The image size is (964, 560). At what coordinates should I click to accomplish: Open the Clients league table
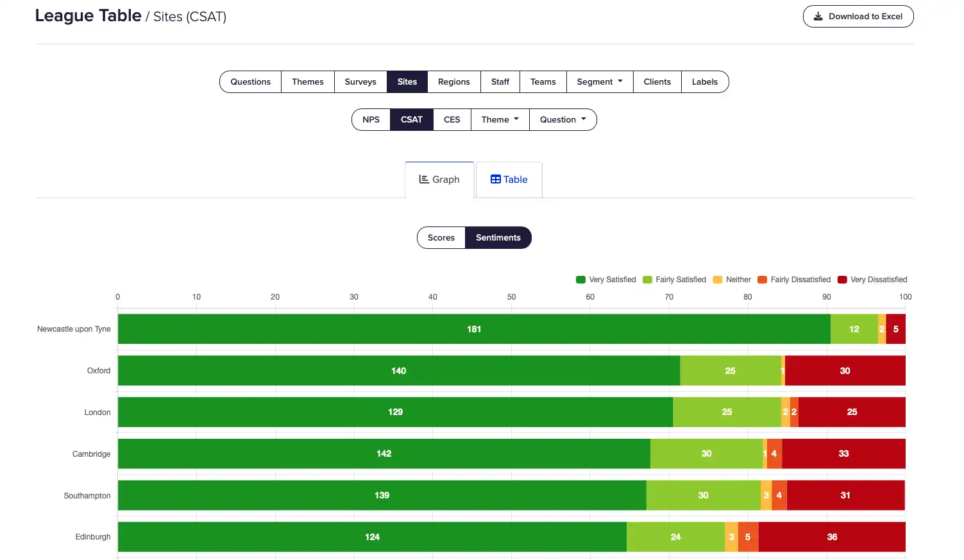point(657,82)
